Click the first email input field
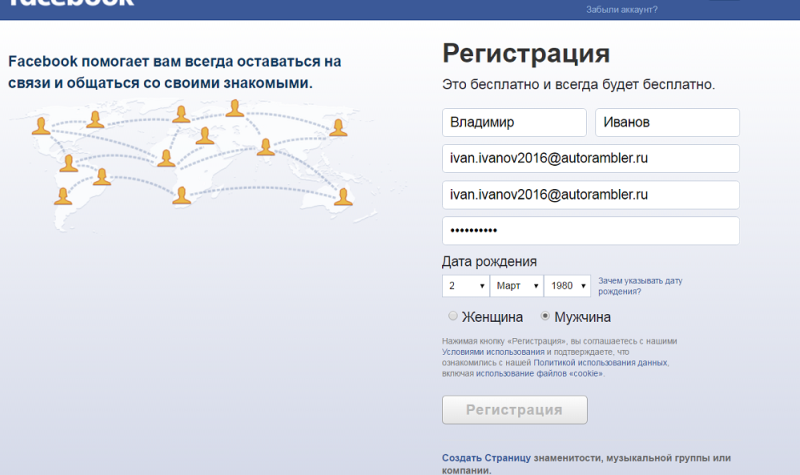Image resolution: width=800 pixels, height=475 pixels. point(591,159)
